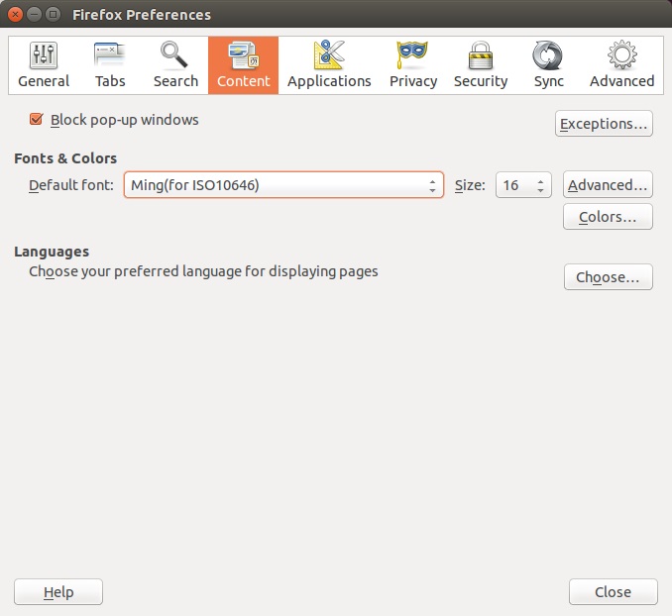Open the Sync preferences pane
This screenshot has width=672, height=616.
point(548,65)
